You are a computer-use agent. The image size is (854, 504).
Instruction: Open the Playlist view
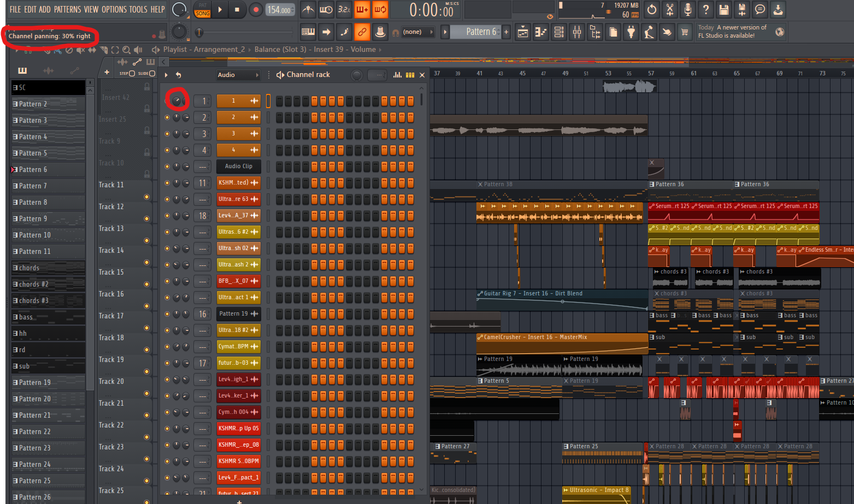523,32
